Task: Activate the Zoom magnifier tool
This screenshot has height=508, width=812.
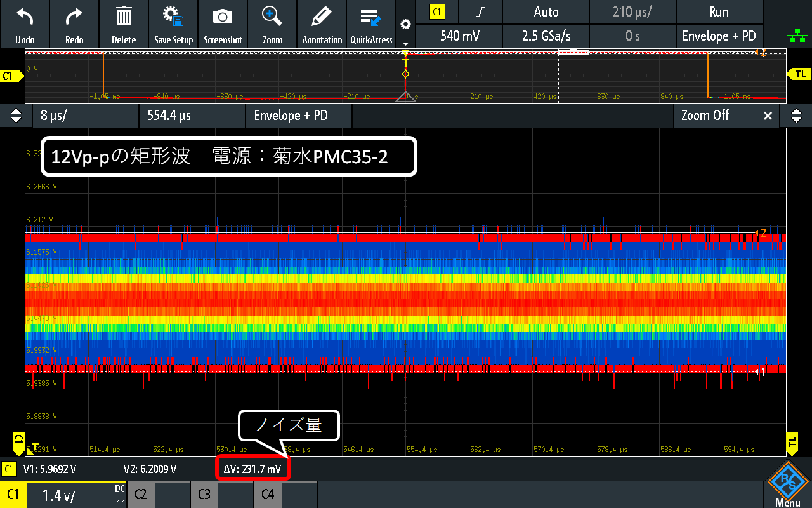Action: (272, 24)
